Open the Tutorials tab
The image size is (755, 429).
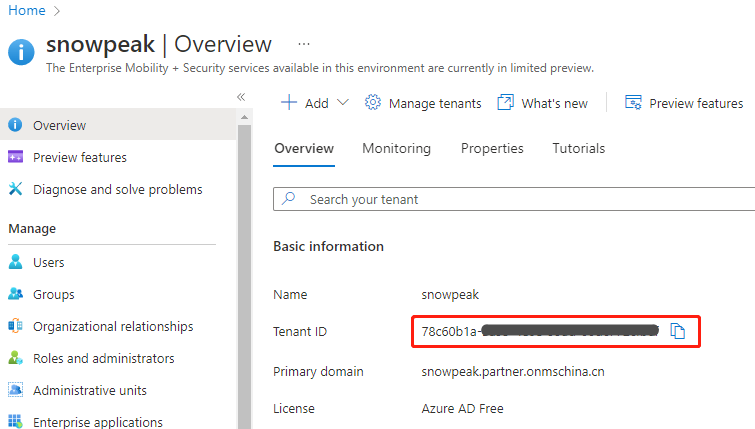579,148
